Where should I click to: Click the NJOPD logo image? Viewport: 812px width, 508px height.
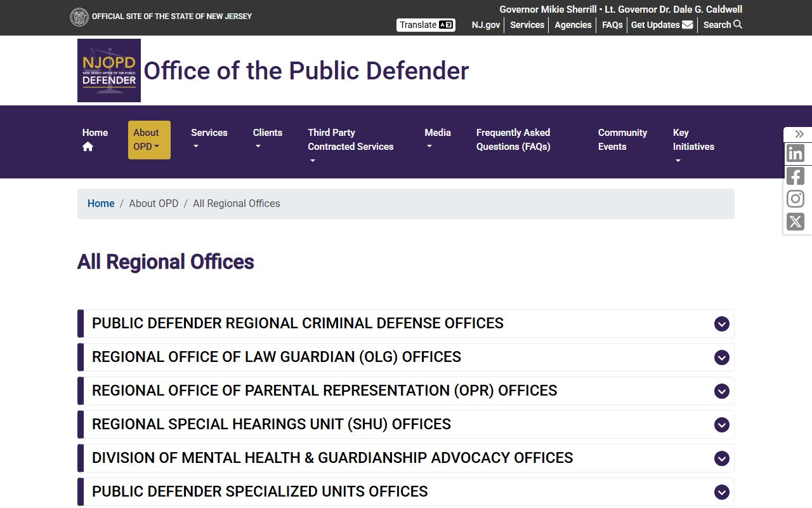click(x=109, y=70)
